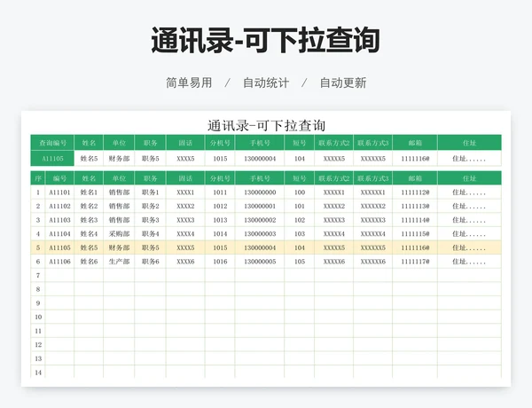Viewport: 532px width, 408px height.
Task: Click mobile number 130000000
Action: pos(260,192)
